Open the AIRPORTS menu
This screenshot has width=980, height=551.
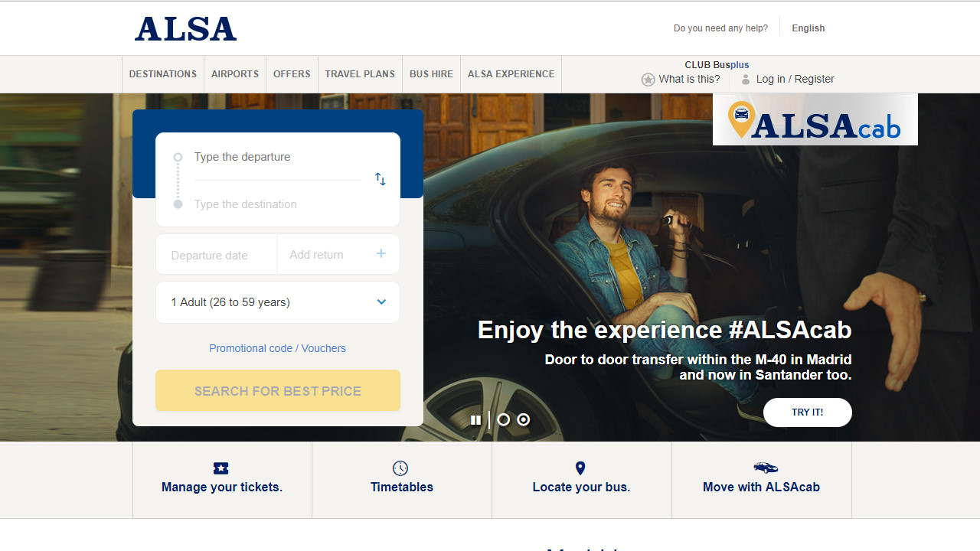(235, 74)
